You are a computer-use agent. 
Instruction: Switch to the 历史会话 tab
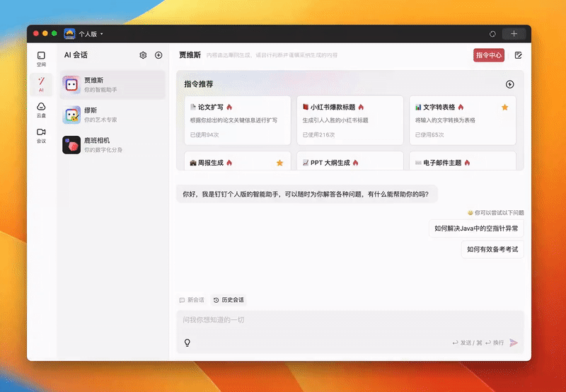point(229,300)
